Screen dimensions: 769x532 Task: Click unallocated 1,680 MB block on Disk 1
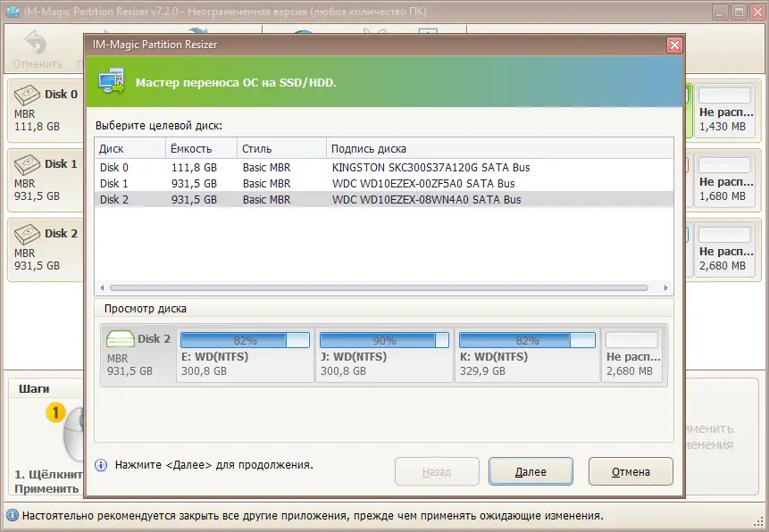click(x=725, y=180)
